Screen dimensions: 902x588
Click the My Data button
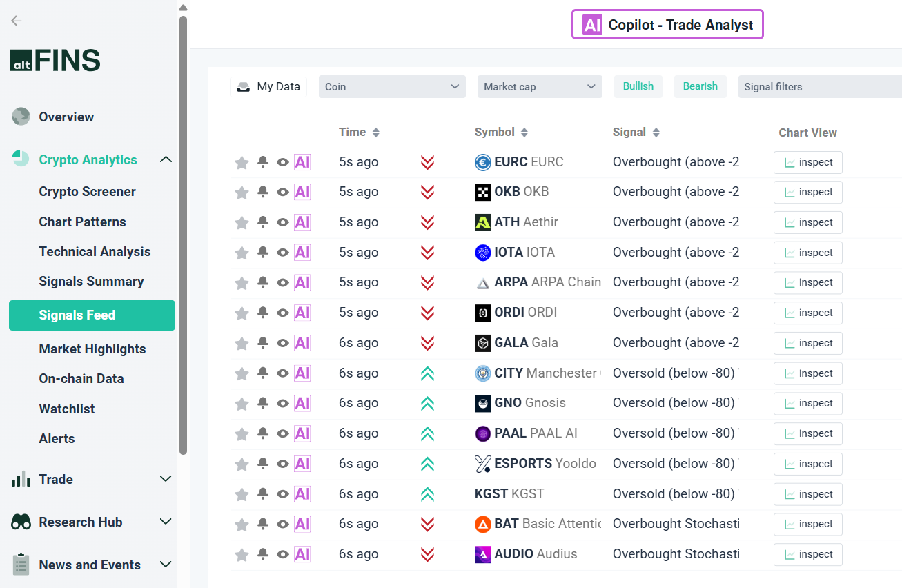268,87
